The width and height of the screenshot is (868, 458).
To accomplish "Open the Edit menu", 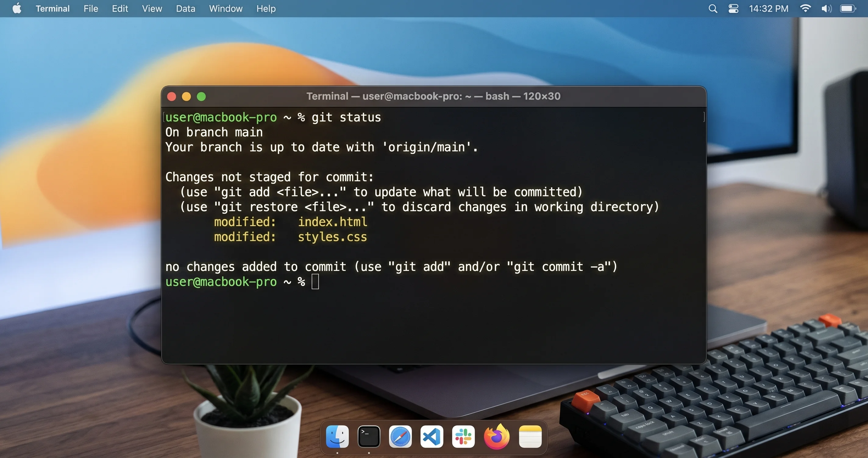I will 120,9.
